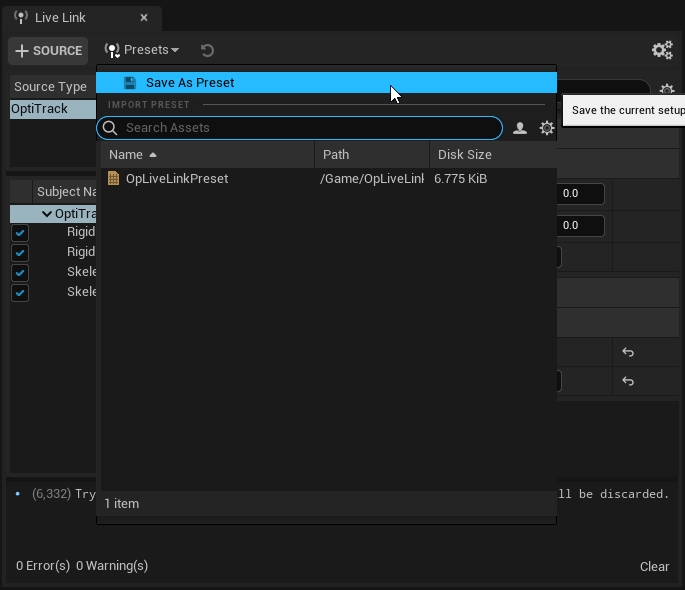This screenshot has width=685, height=590.
Task: Uncheck the first Rigid subject checkbox
Action: point(20,232)
